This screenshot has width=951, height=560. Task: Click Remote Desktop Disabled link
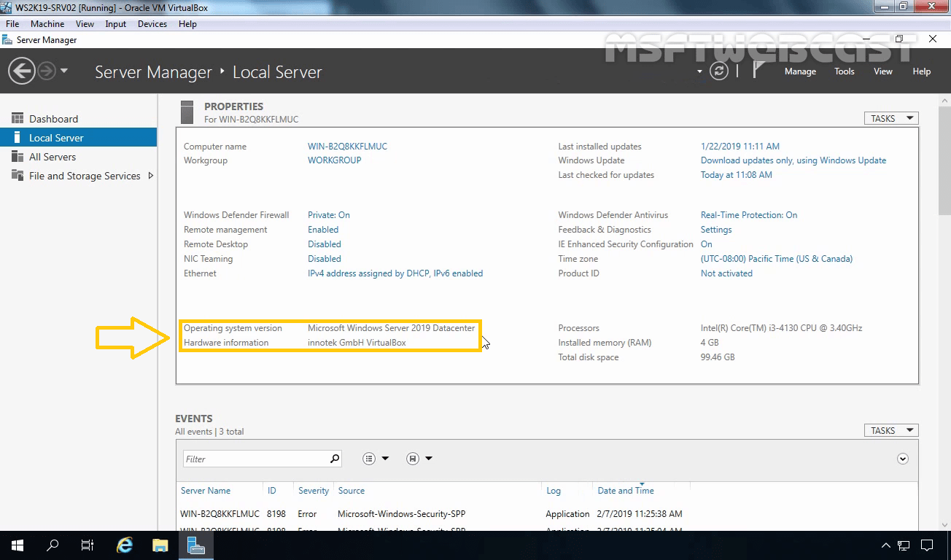(x=325, y=244)
